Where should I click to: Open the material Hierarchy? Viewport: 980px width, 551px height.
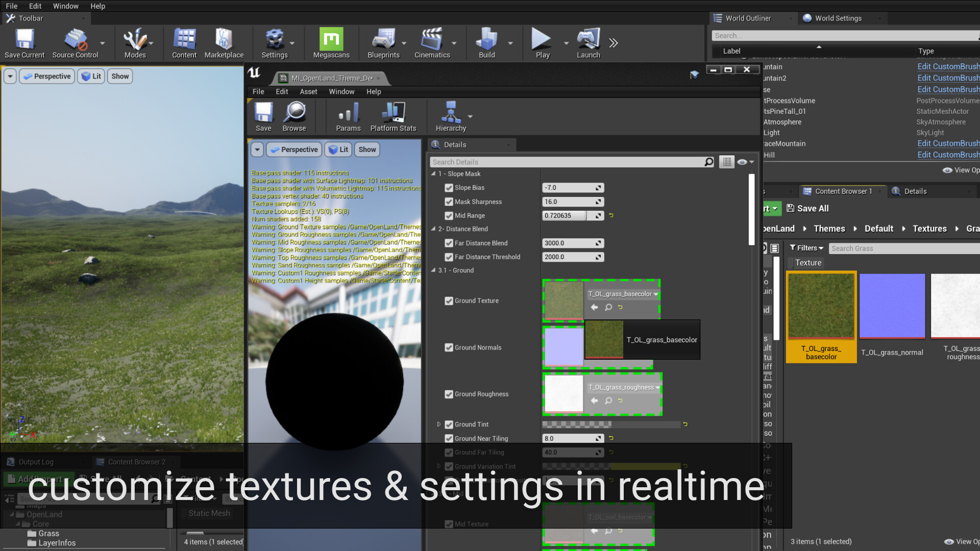pyautogui.click(x=450, y=116)
